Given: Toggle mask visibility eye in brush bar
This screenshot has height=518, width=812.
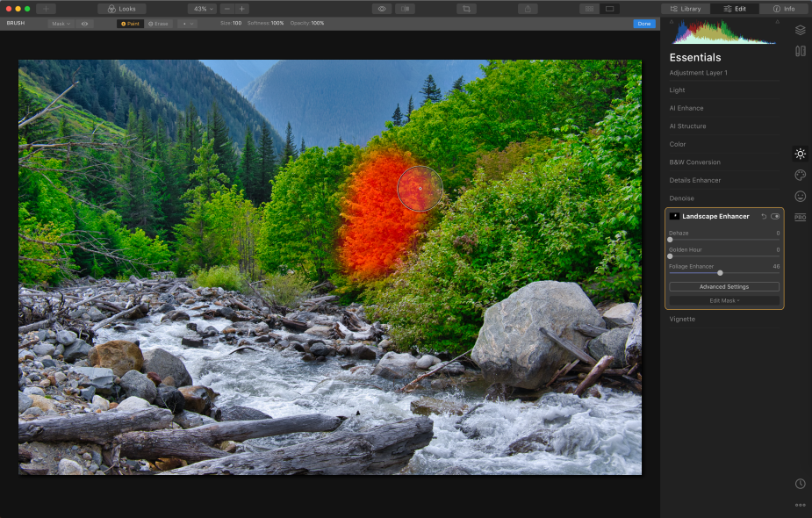Looking at the screenshot, I should tap(84, 24).
